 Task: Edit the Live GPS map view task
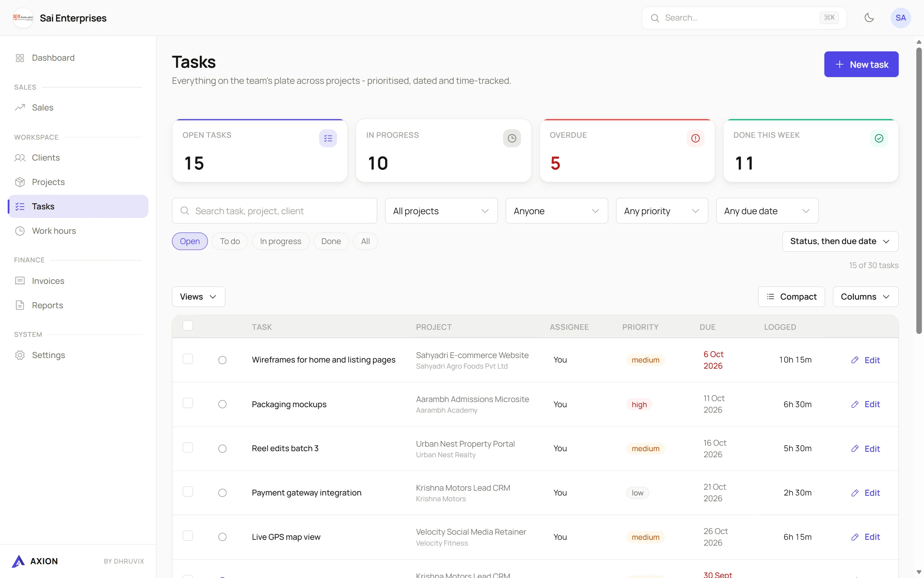coord(865,537)
